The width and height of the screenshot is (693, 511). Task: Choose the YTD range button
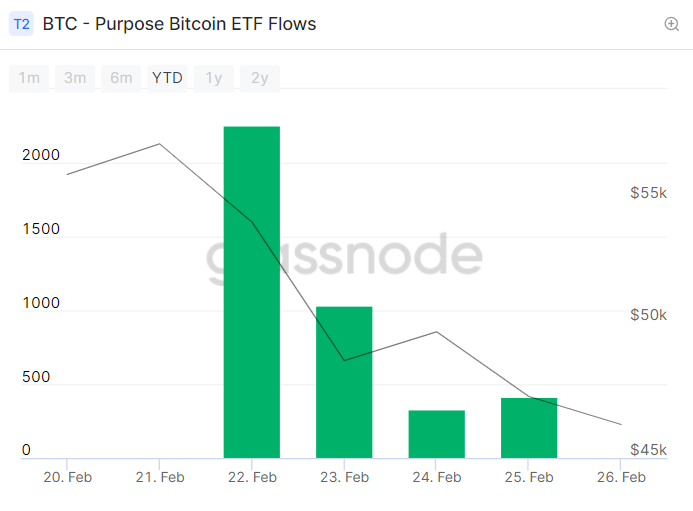click(x=167, y=78)
